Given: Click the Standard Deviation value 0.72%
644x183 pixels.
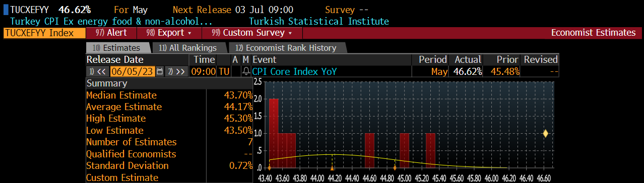Looking at the screenshot, I should [x=241, y=165].
